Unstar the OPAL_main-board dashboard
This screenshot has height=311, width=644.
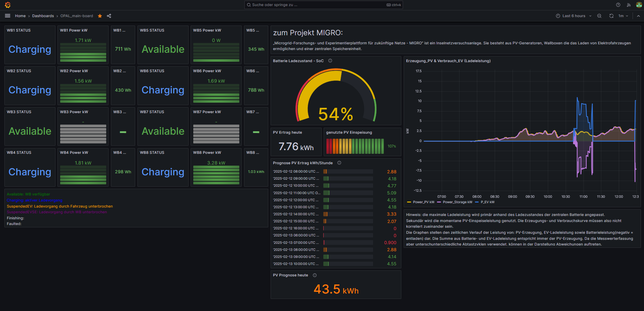pyautogui.click(x=100, y=16)
